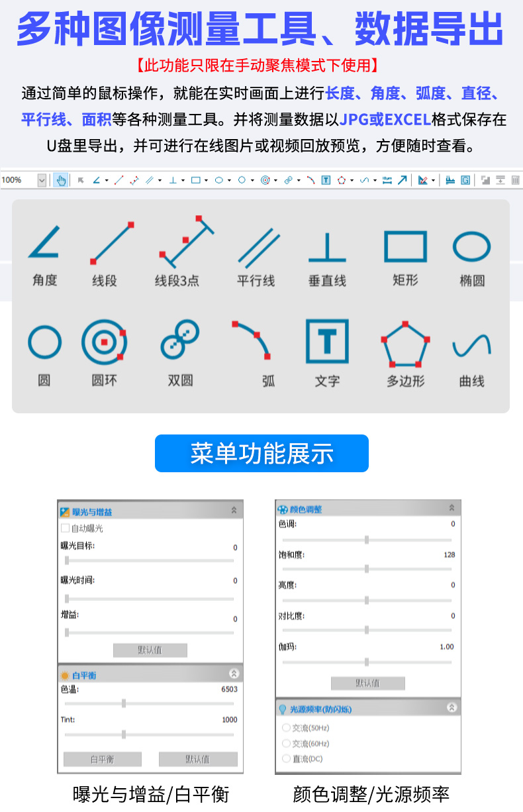Click the ruler and triangle calibration icon

(x=422, y=180)
